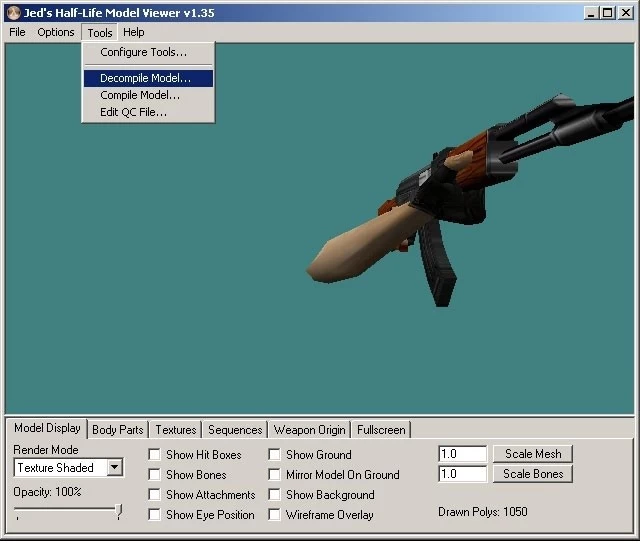
Task: Open the Options menu
Action: click(x=56, y=32)
